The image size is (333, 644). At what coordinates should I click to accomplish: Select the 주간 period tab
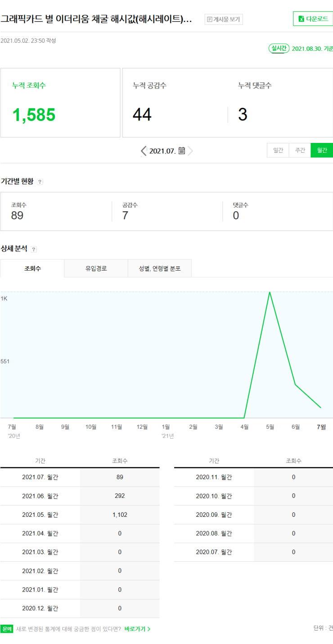[300, 150]
